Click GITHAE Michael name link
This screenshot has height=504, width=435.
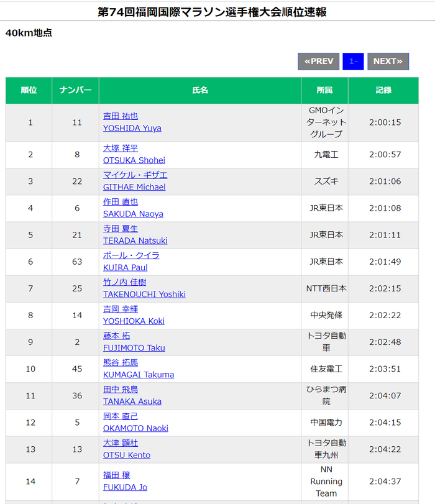(x=134, y=187)
